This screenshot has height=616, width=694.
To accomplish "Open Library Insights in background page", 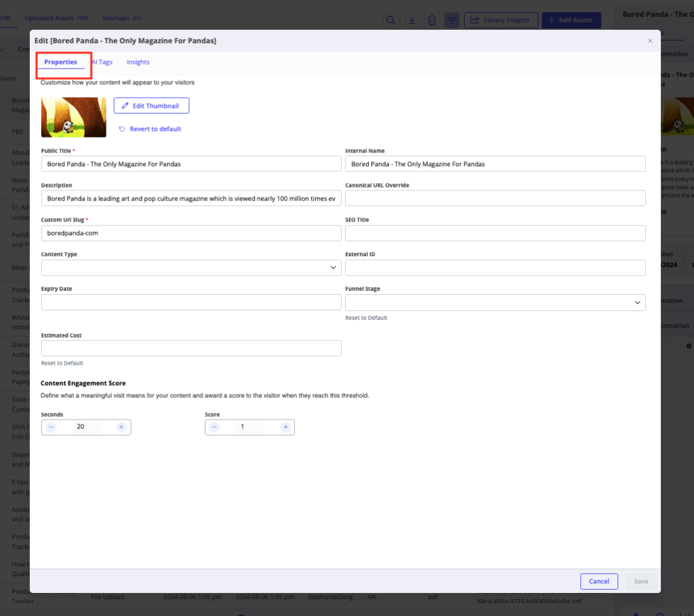I will point(501,20).
